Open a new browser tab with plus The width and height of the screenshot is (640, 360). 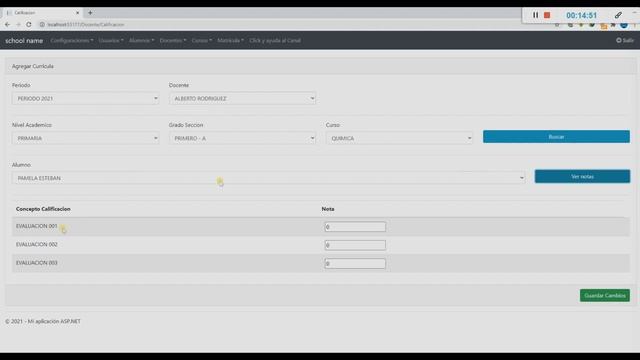[x=90, y=13]
